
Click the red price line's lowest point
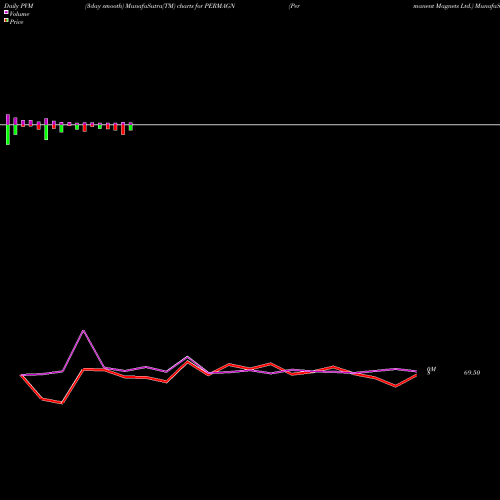pyautogui.click(x=62, y=403)
